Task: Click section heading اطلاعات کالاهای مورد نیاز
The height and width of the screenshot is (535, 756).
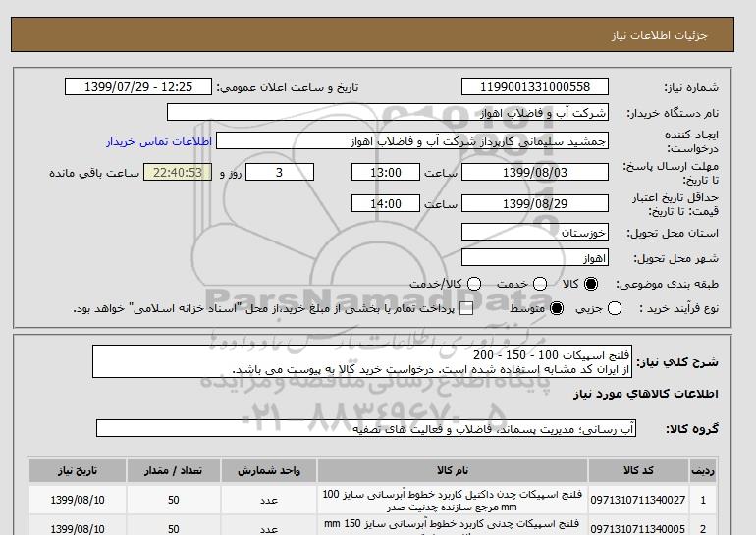Action: point(646,394)
